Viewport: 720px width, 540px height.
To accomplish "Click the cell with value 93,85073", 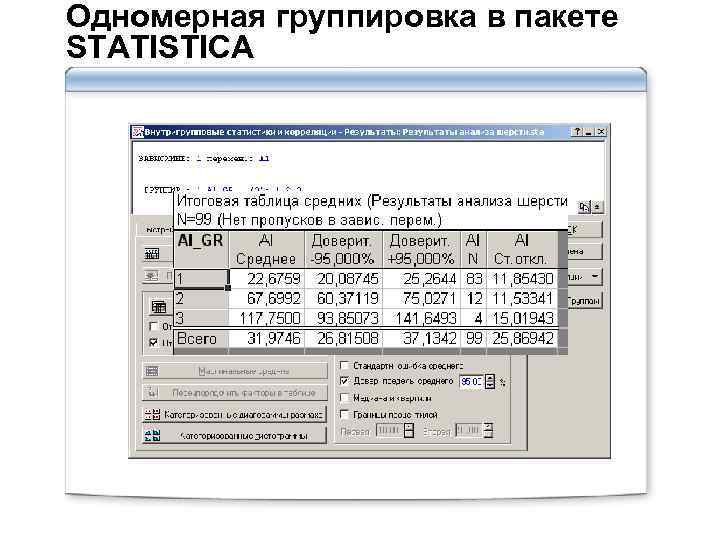I will click(343, 318).
